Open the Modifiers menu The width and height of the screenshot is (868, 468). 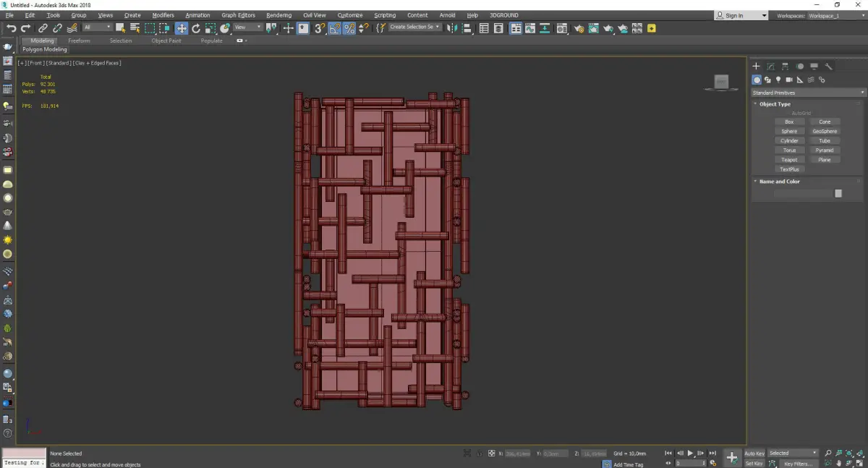point(163,15)
